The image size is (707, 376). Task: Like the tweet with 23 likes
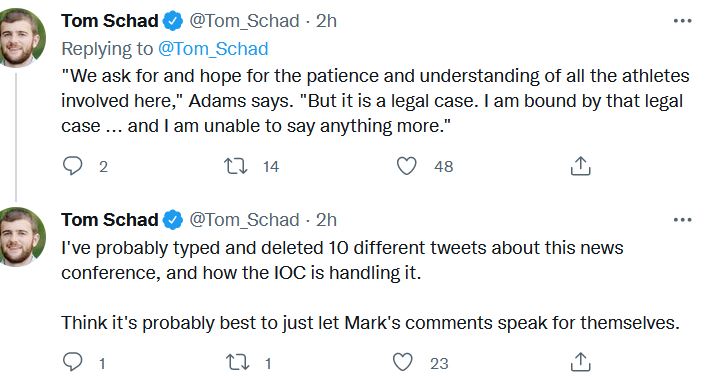(x=403, y=362)
